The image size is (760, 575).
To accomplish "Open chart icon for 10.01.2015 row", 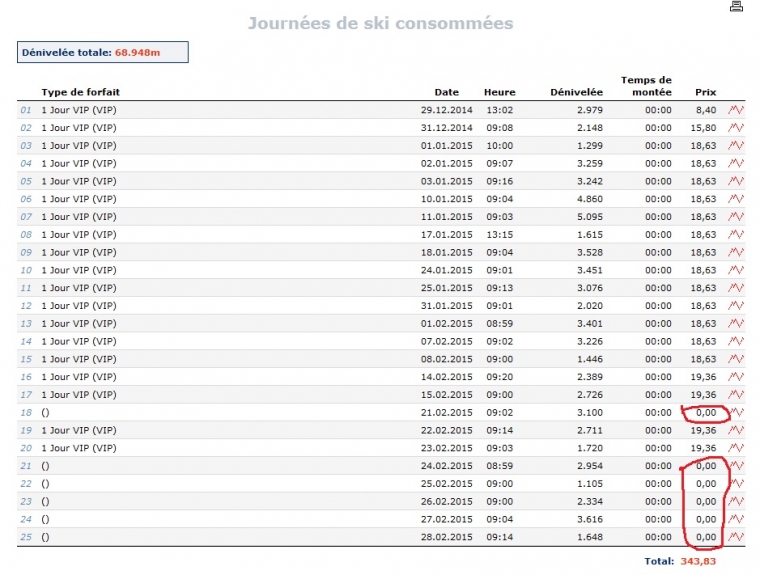I will 736,199.
